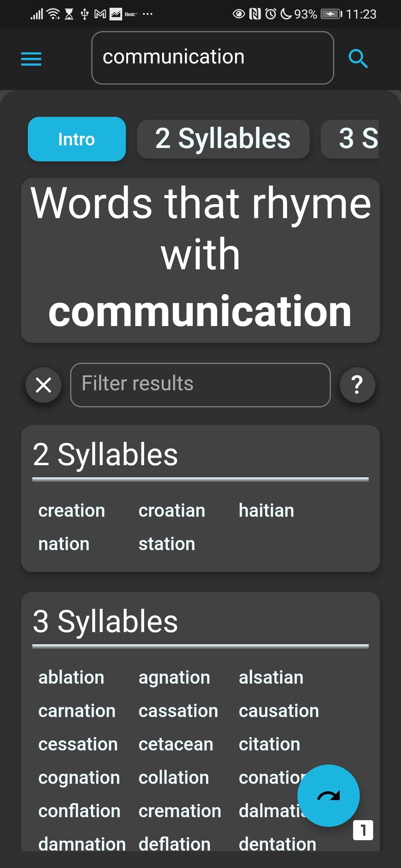Tap the Wi-Fi signal icon in status bar
Screen dimensions: 401x868
coord(53,14)
